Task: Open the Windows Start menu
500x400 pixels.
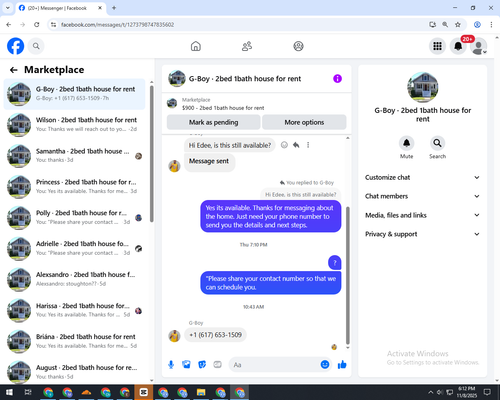Action: tap(9, 392)
